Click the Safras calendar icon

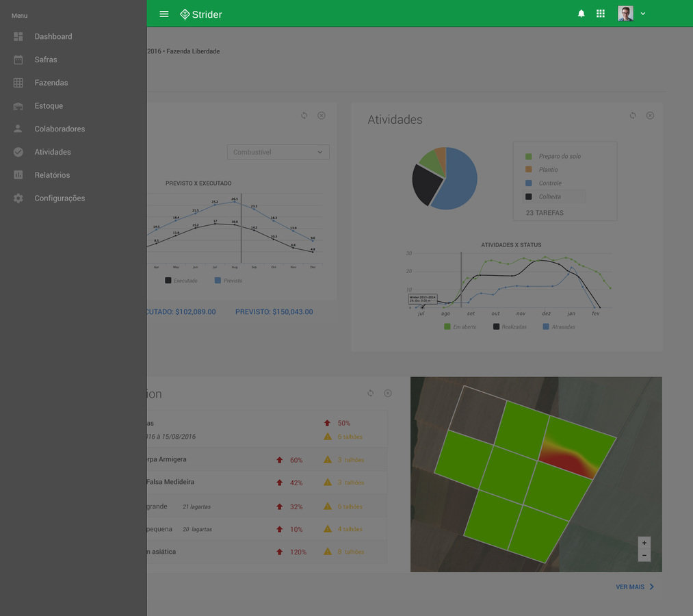tap(18, 60)
